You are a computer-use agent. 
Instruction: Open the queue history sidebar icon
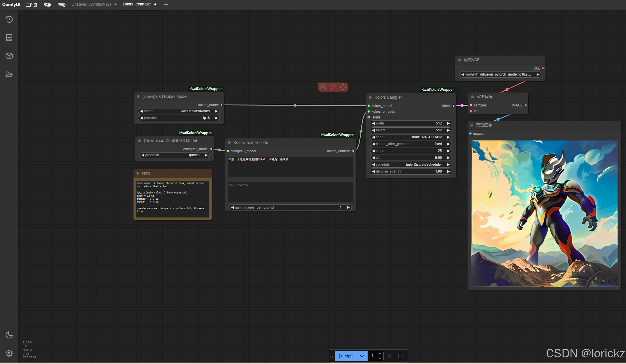coord(9,19)
